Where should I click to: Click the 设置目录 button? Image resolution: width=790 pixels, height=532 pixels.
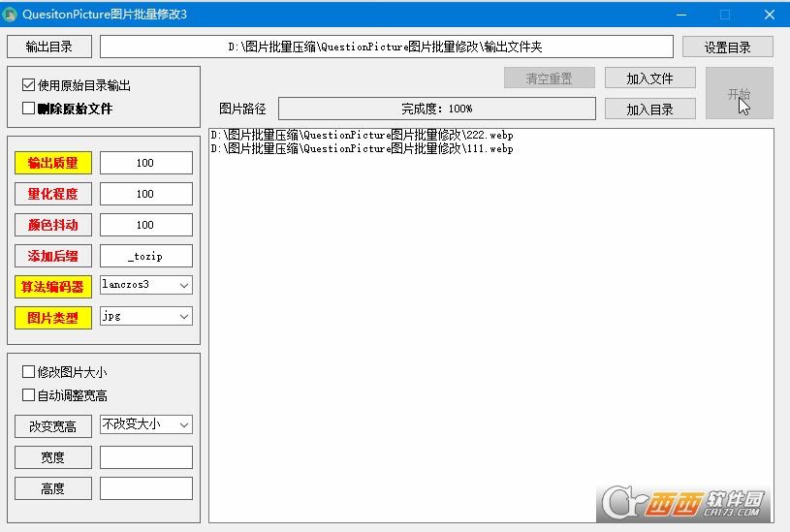pos(728,47)
